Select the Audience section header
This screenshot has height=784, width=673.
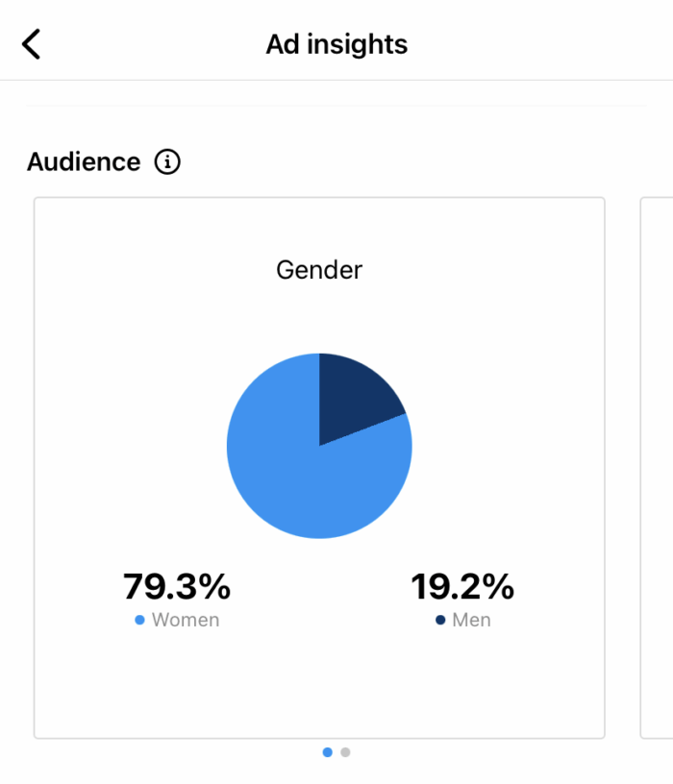(x=84, y=161)
